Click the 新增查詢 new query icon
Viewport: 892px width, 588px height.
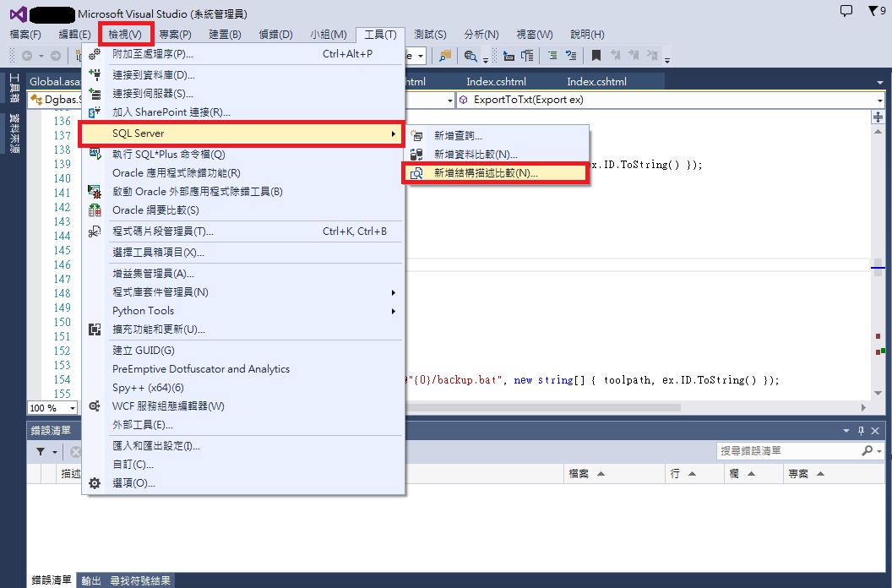click(417, 135)
